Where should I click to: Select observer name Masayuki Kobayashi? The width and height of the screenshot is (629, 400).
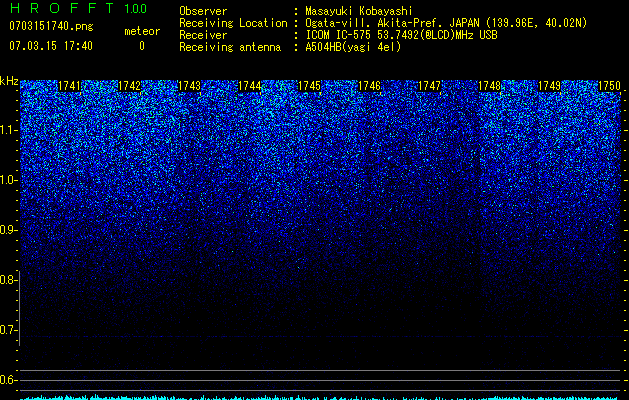359,11
